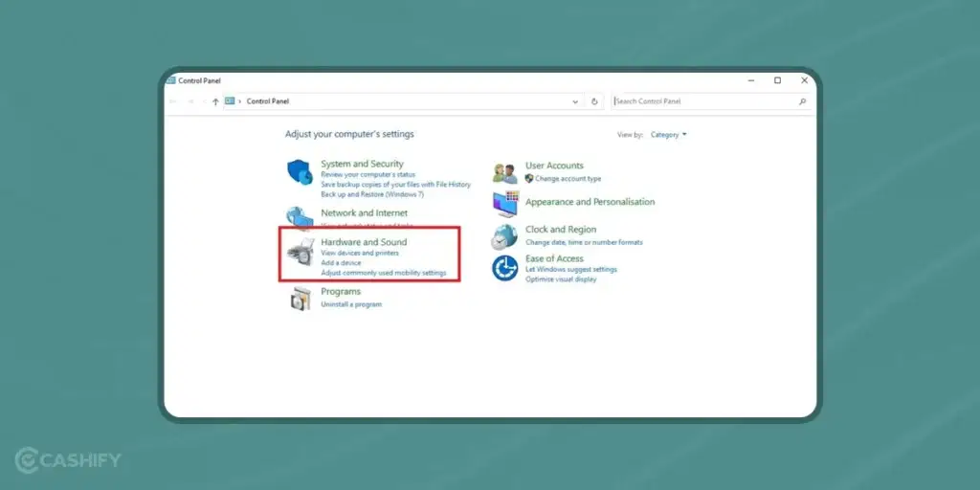The image size is (980, 490).
Task: Close the Control Panel window
Action: pos(804,80)
